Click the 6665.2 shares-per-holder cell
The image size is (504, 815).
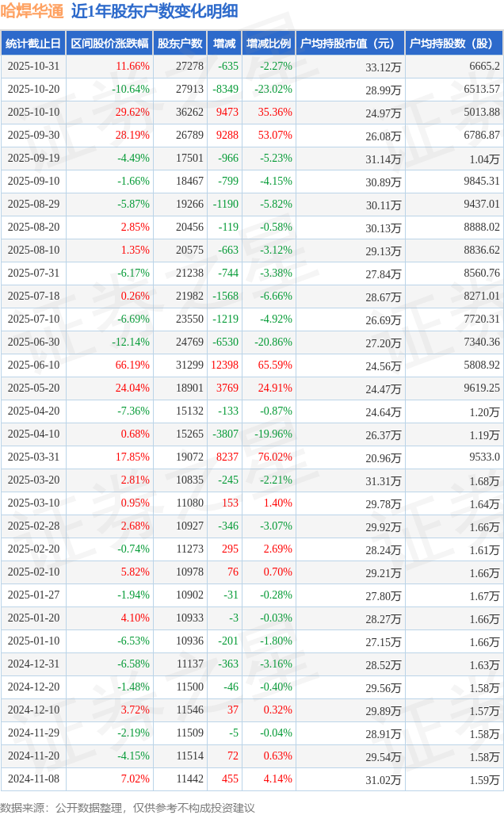[x=484, y=67]
